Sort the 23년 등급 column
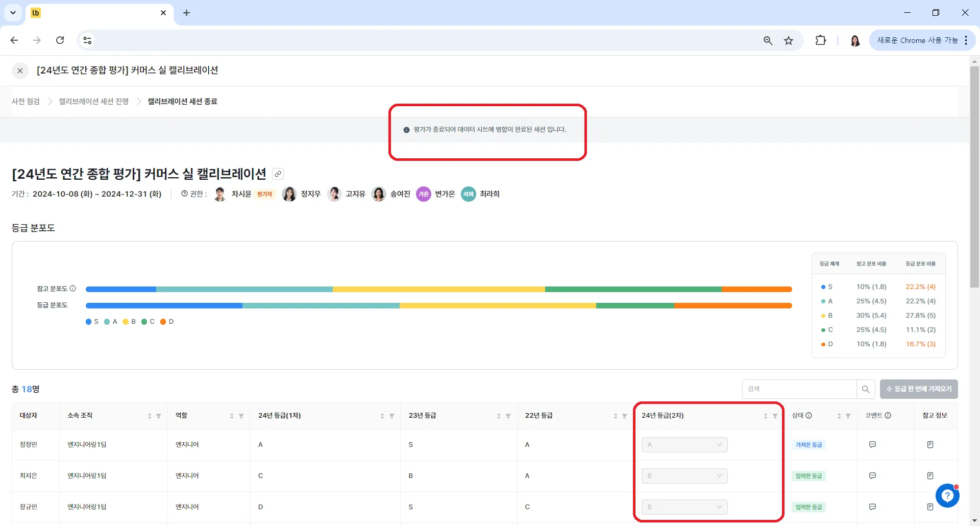The width and height of the screenshot is (980, 526). click(499, 416)
